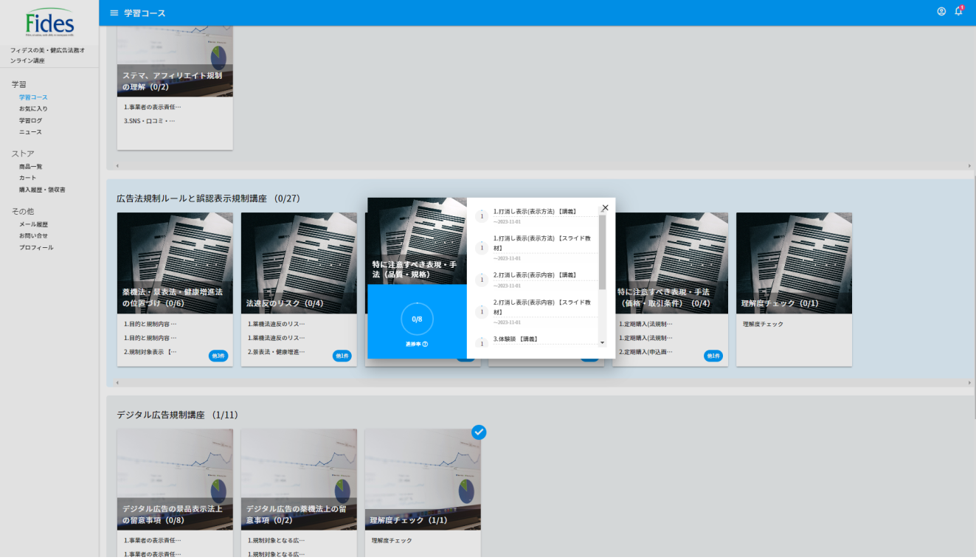This screenshot has height=560, width=976.
Task: Open カート in the sidebar
Action: (x=28, y=178)
